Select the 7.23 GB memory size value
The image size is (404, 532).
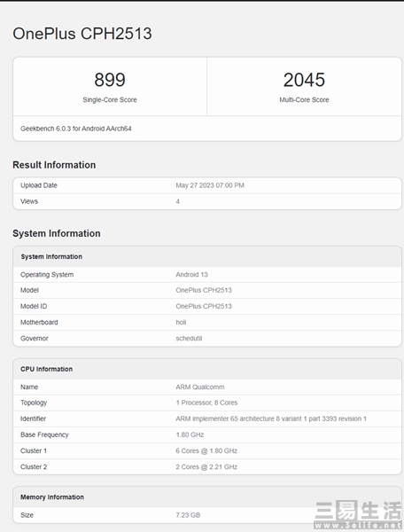tap(188, 515)
